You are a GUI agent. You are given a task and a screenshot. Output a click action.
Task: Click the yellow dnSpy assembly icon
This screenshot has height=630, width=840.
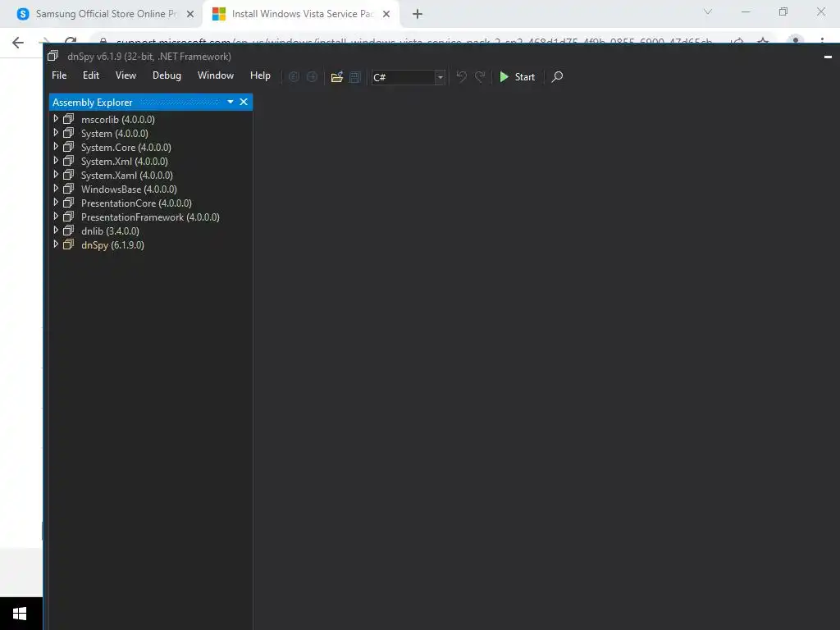(x=69, y=244)
